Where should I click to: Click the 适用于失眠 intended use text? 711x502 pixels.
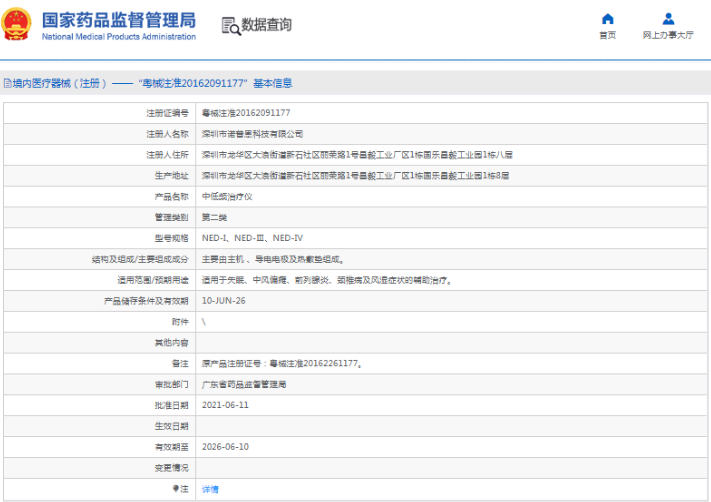coord(326,280)
